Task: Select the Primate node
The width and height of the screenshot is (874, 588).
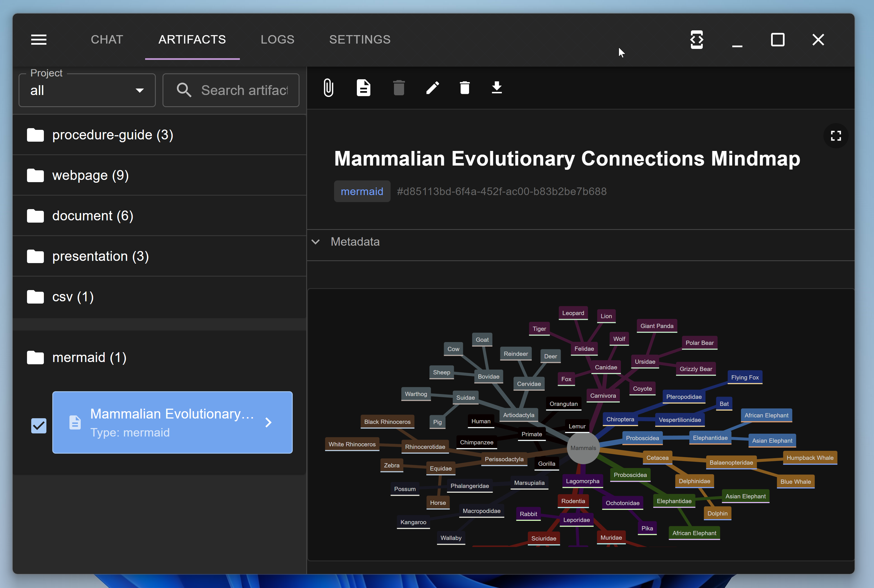Action: (531, 434)
